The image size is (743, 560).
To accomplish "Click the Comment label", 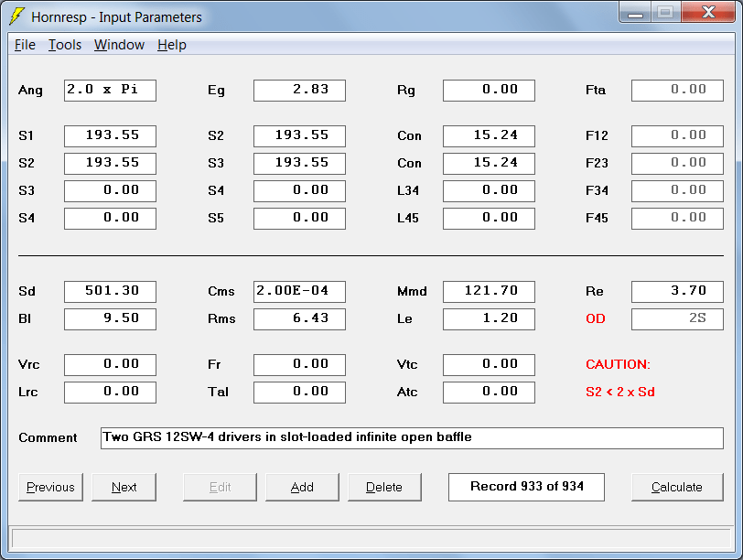I will pyautogui.click(x=48, y=437).
